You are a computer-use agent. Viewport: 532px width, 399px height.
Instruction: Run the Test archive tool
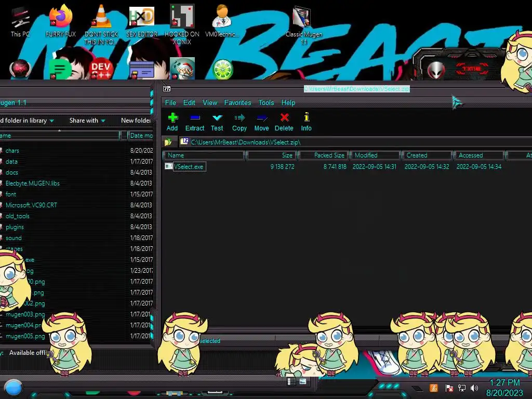217,122
